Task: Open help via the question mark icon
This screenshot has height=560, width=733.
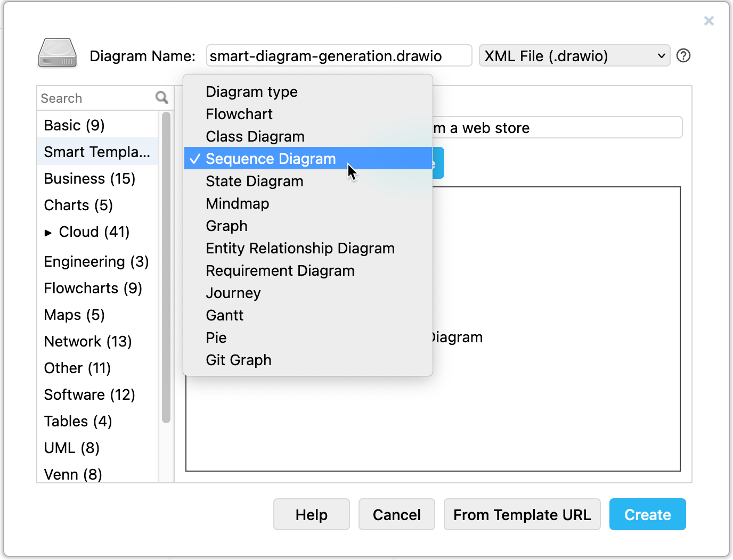Action: point(683,55)
